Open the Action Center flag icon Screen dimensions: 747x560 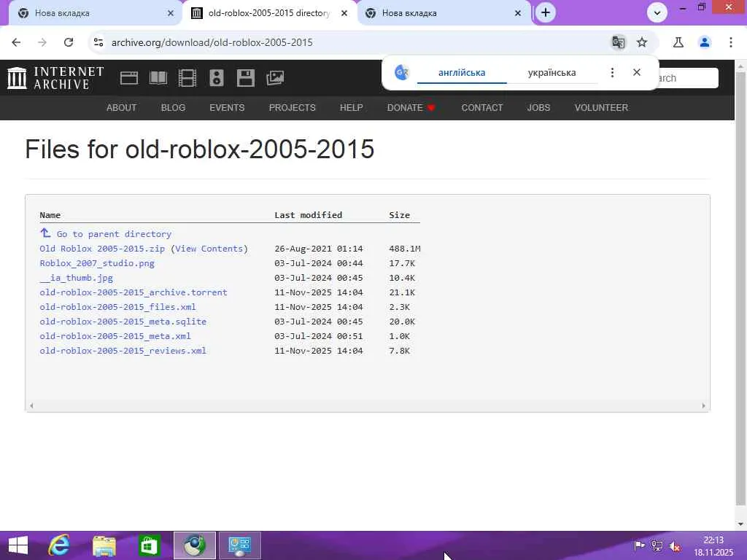point(639,546)
